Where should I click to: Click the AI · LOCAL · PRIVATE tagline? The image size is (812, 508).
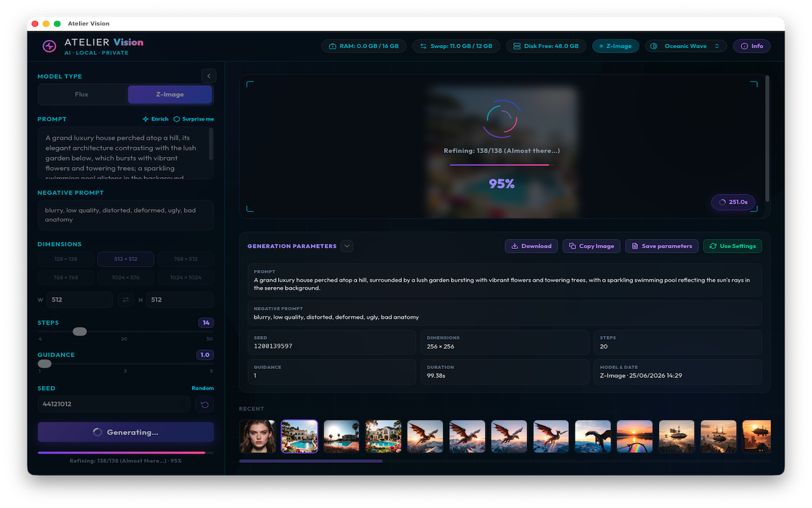click(x=96, y=53)
